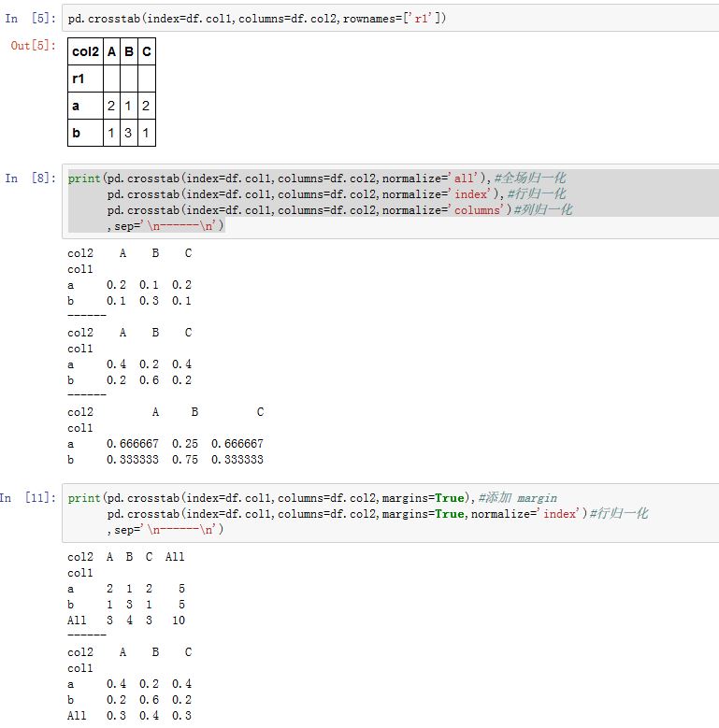Click row a label in the Out[5] table
Image resolution: width=719 pixels, height=728 pixels.
click(x=76, y=107)
